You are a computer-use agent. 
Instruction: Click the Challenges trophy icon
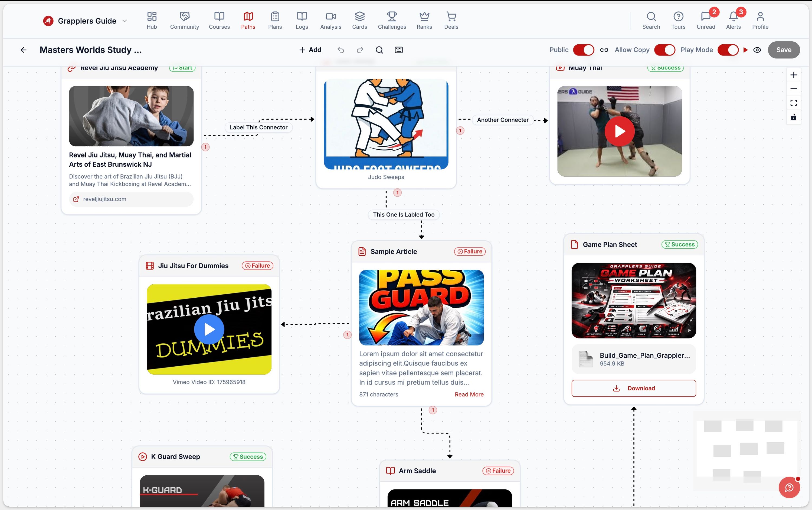pyautogui.click(x=392, y=16)
